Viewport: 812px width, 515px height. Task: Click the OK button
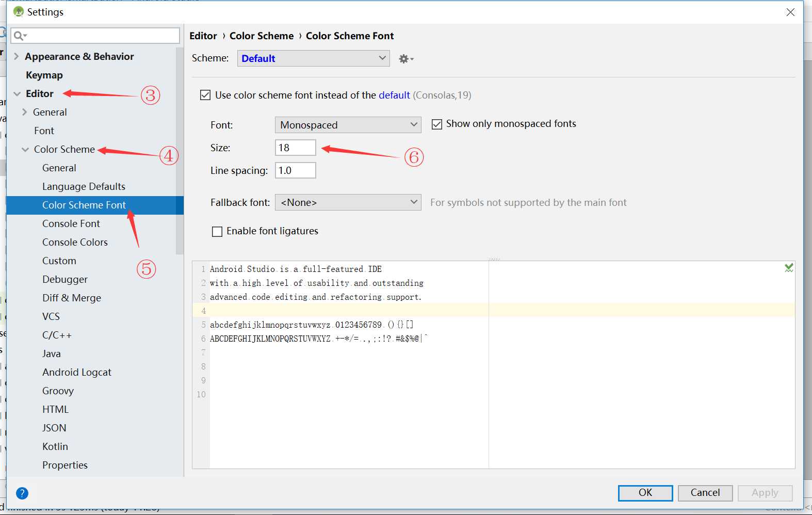click(645, 493)
